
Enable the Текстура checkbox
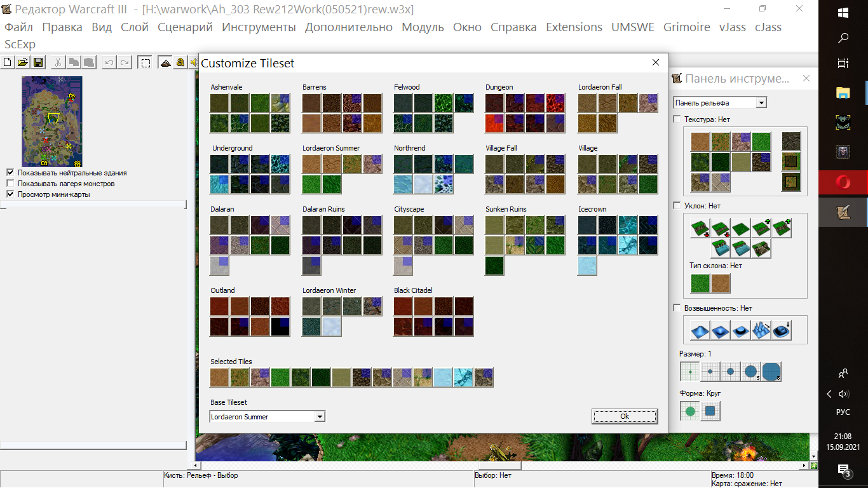tap(677, 119)
